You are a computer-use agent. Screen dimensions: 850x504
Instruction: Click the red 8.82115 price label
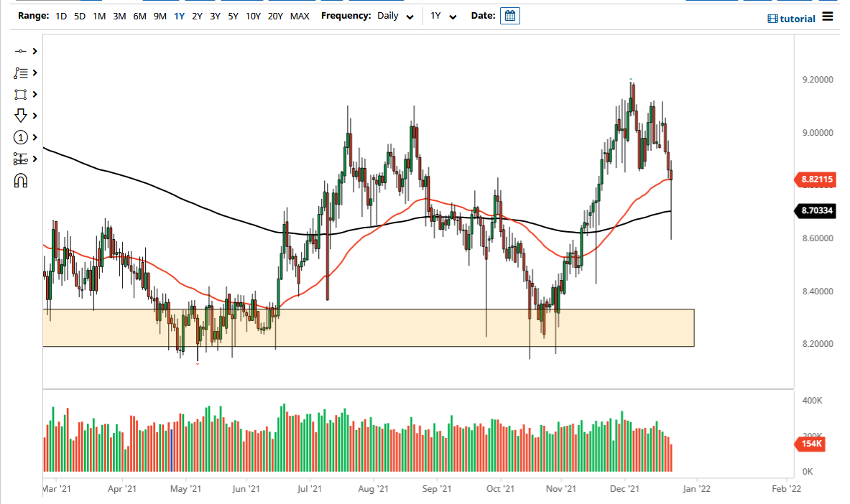(x=816, y=179)
